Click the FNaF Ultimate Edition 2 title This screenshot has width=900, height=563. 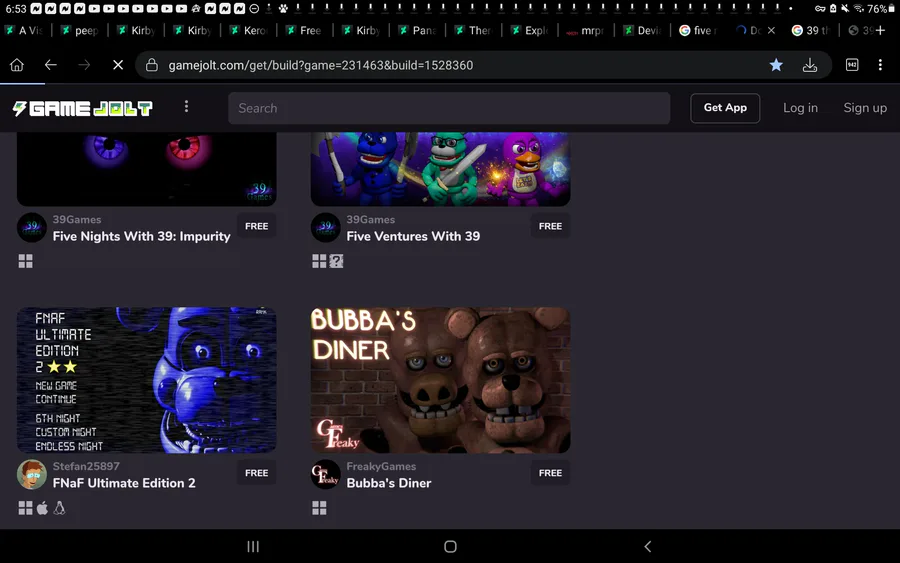[x=124, y=483]
